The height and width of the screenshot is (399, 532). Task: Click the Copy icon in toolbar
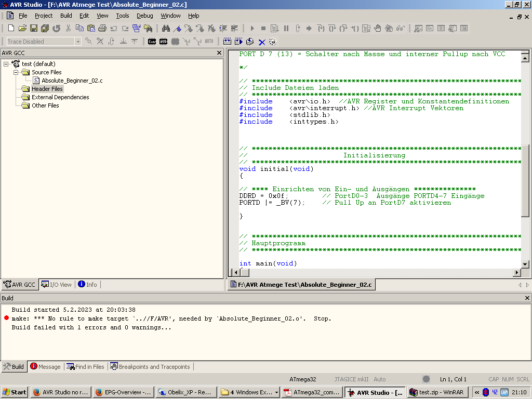[79, 28]
